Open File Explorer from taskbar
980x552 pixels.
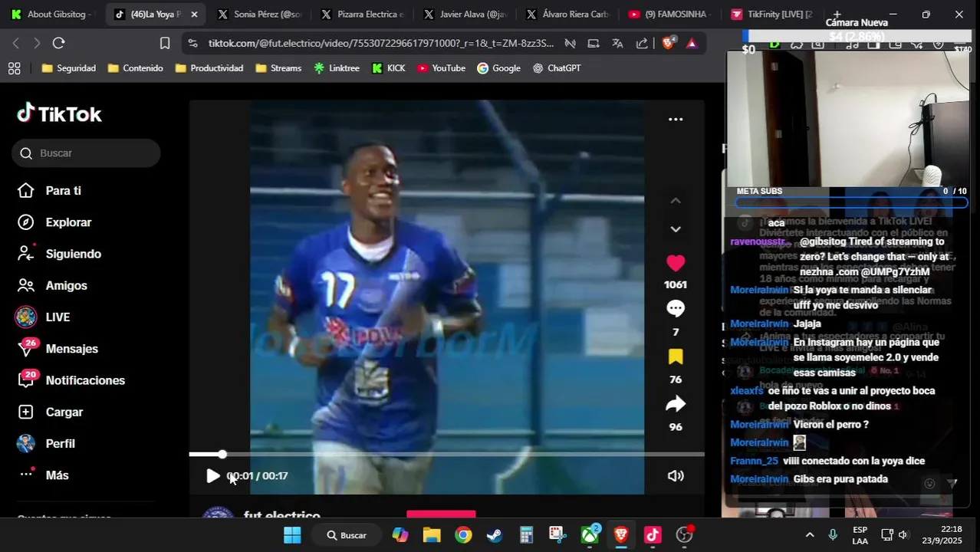pos(432,535)
